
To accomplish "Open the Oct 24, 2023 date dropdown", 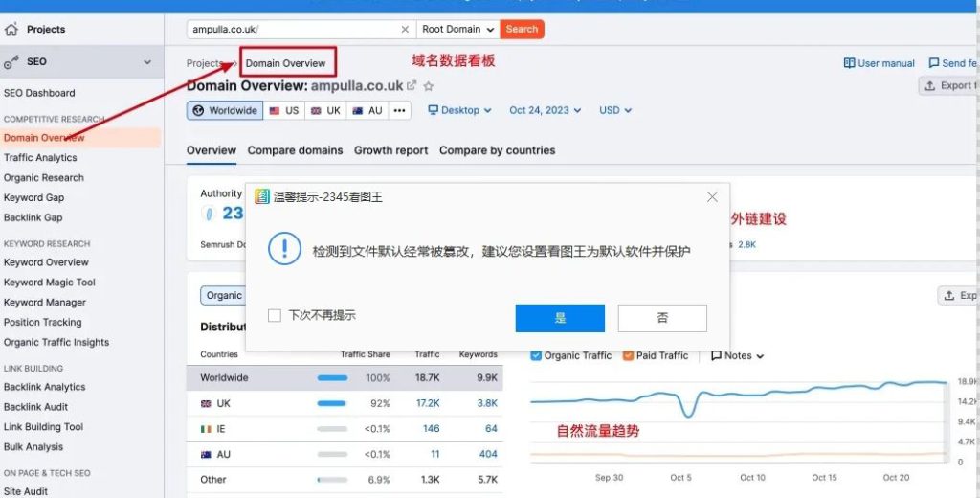I will 545,111.
